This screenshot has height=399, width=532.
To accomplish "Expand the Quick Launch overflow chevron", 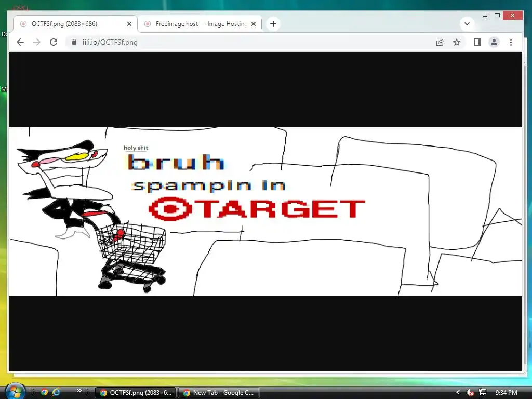I will (79, 391).
